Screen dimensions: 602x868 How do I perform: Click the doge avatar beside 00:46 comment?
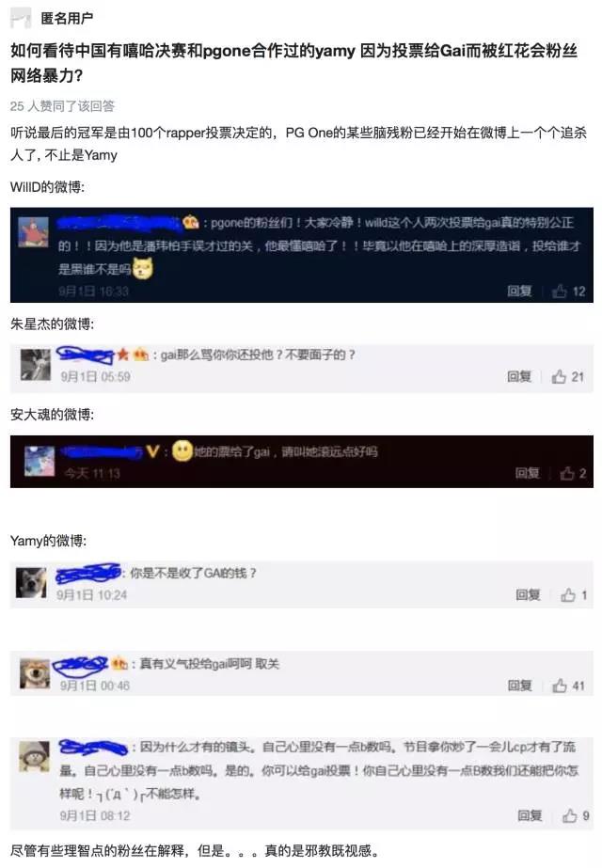(35, 673)
